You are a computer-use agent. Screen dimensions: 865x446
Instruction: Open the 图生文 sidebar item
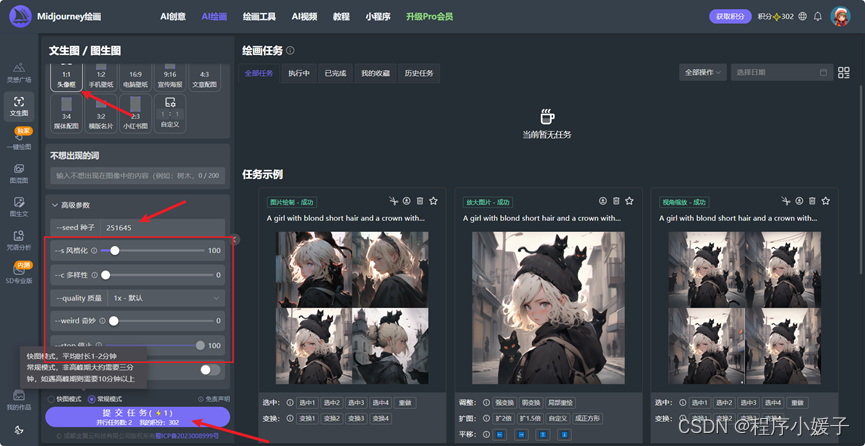[19, 206]
